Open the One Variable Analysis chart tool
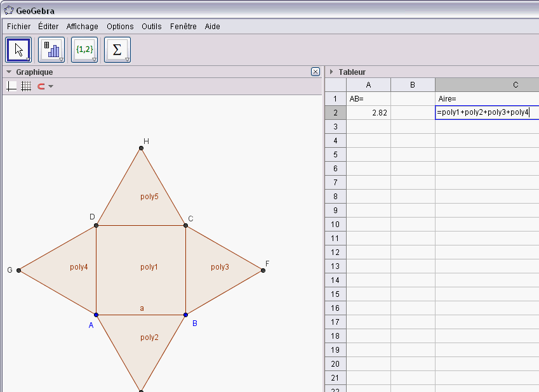Viewport: 539px width, 392px height. (51, 49)
